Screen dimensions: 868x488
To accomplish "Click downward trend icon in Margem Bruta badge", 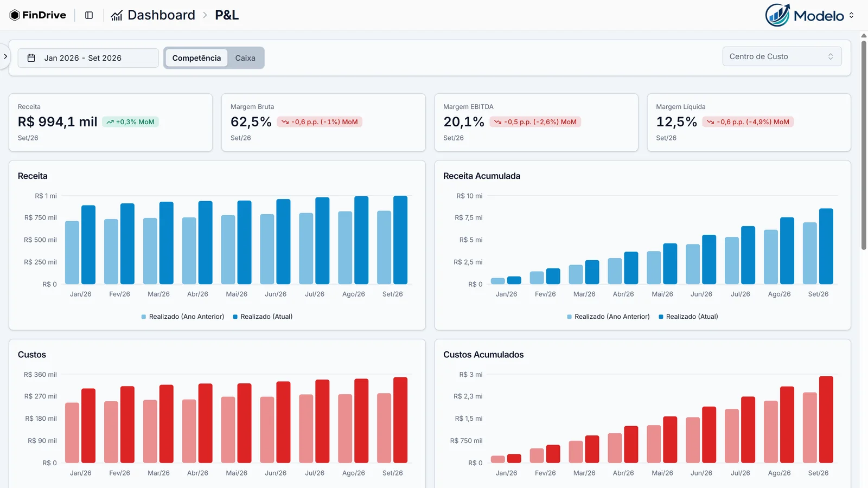I will click(x=285, y=122).
